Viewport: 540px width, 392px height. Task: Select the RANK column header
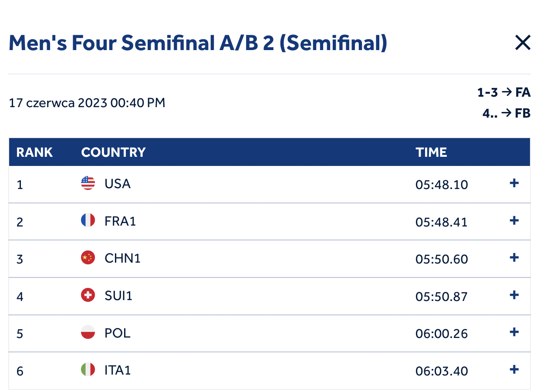click(x=34, y=152)
